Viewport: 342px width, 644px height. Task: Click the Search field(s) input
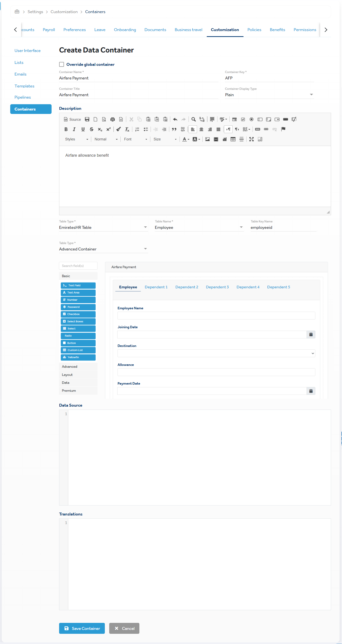(x=78, y=266)
